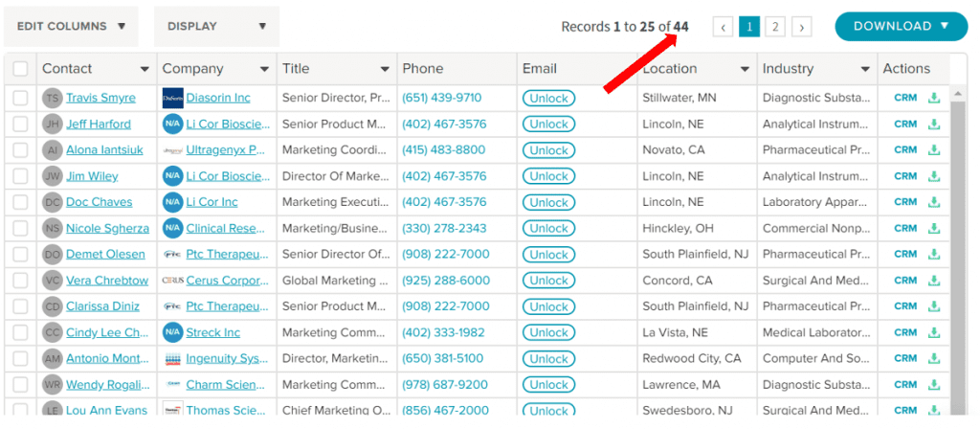Click the Redwood City, CA location cell
Screen dimensions: 980x429
tap(692, 359)
